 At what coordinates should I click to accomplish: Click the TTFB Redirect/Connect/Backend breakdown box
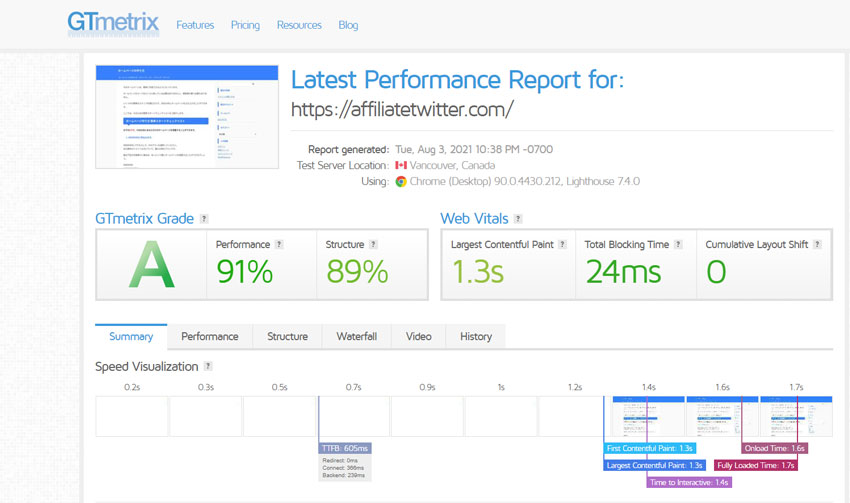(x=345, y=468)
